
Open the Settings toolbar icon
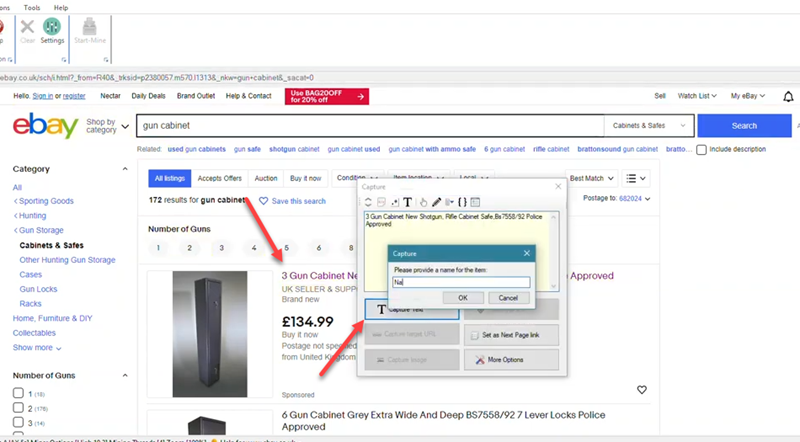pos(52,29)
